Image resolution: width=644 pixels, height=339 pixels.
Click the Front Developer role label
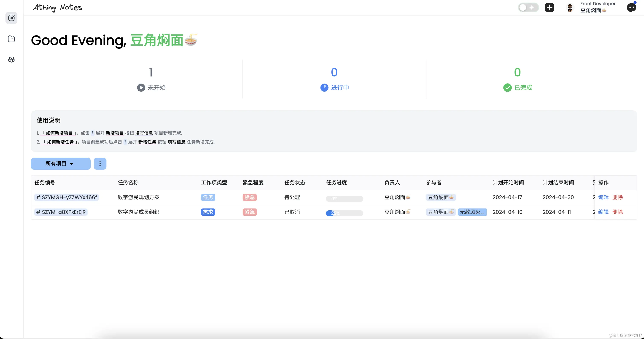pos(598,4)
